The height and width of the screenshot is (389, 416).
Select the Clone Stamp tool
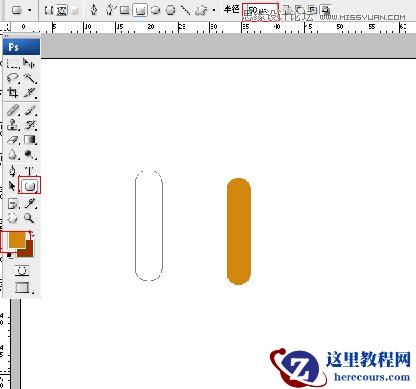(x=13, y=125)
